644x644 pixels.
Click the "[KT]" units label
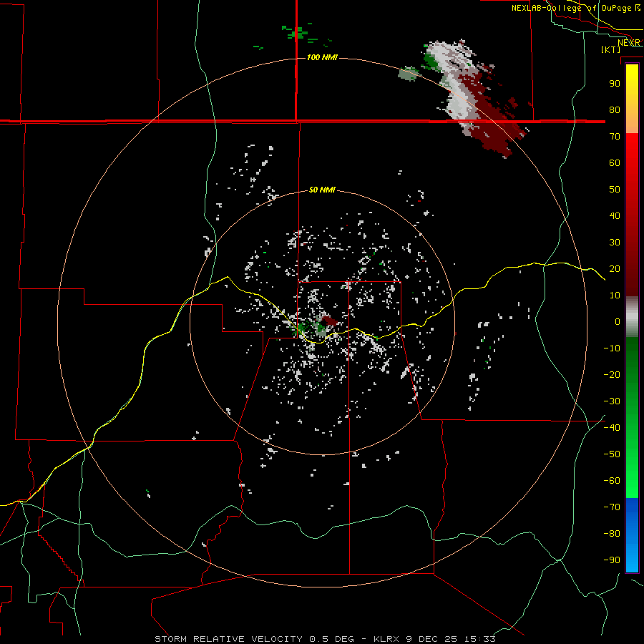(611, 49)
